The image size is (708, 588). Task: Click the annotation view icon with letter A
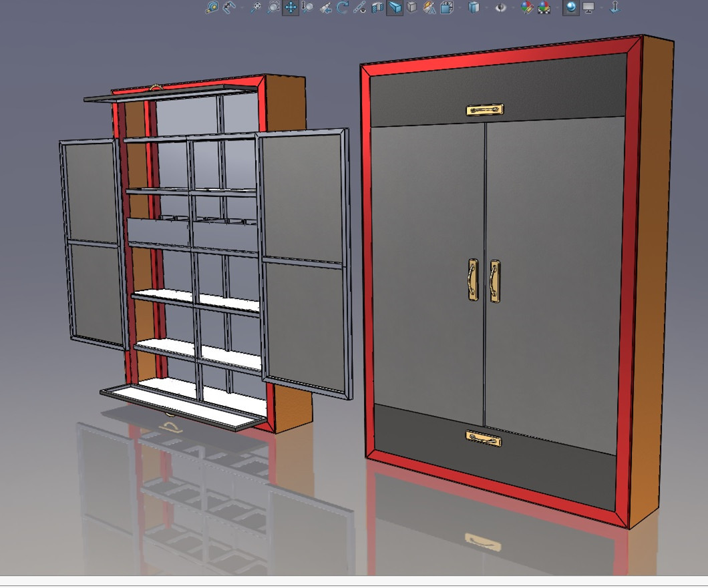tap(429, 7)
